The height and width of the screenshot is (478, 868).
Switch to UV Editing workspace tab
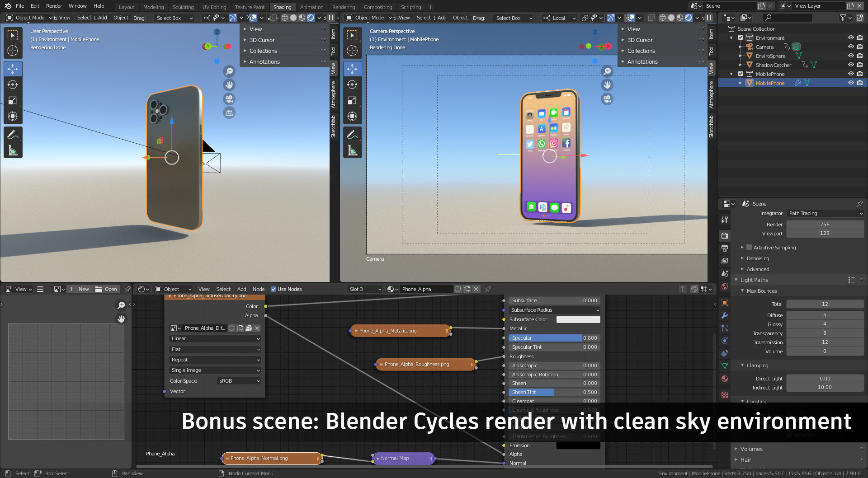214,7
